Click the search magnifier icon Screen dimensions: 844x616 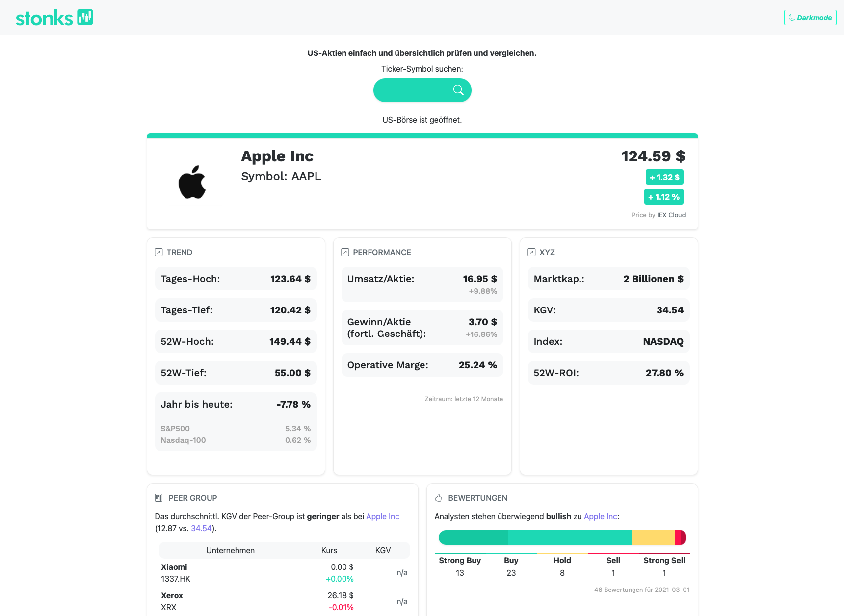click(458, 90)
